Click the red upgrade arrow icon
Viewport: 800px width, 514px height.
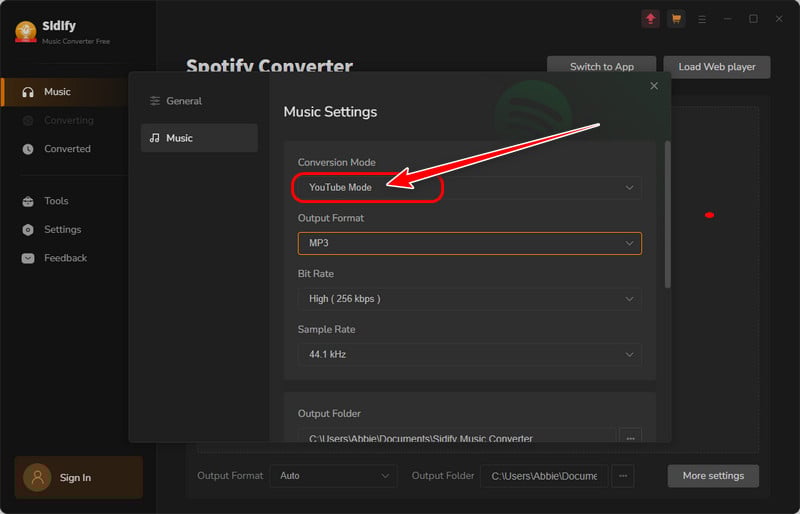651,19
